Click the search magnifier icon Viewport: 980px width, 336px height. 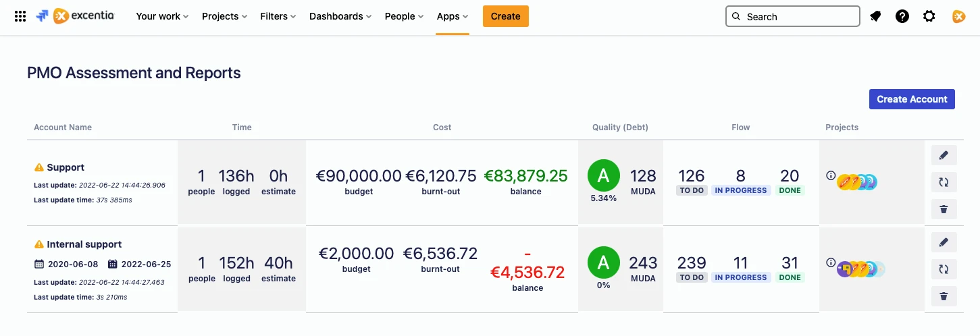click(736, 17)
